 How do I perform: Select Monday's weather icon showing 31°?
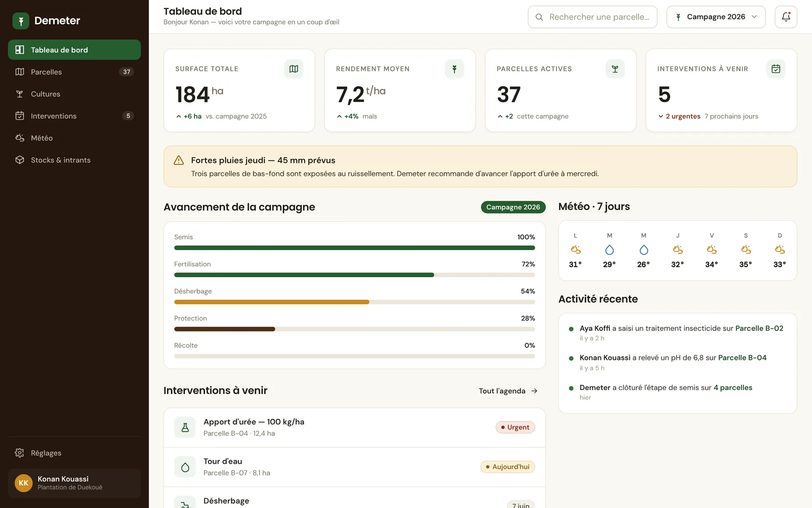click(575, 250)
